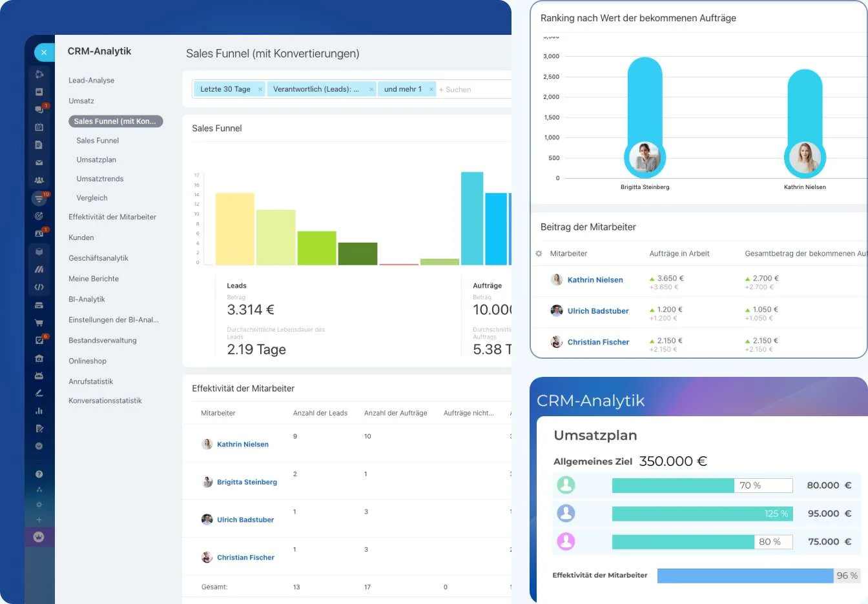Screen dimensions: 868x604
Task: Remove the 'Verantwortlich (Leads)' filter chip
Action: (x=371, y=90)
